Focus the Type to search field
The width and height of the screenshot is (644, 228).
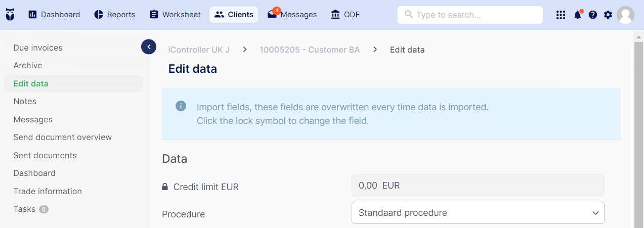click(x=470, y=15)
